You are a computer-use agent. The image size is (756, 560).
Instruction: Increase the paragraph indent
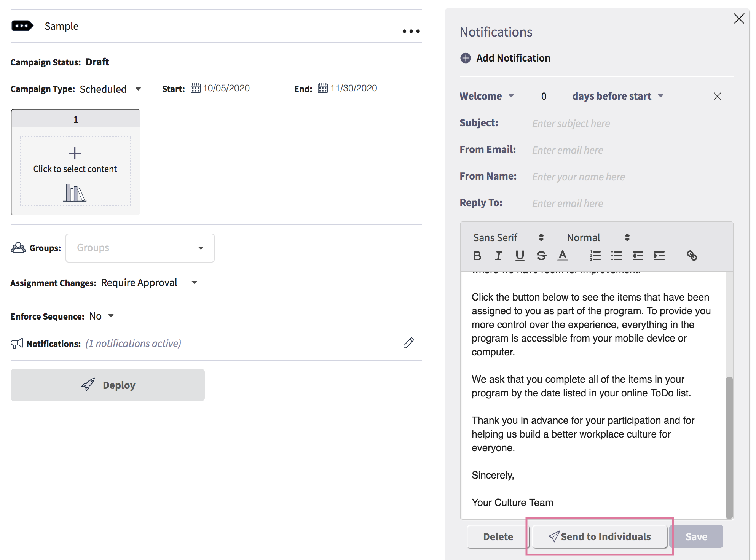pyautogui.click(x=659, y=256)
